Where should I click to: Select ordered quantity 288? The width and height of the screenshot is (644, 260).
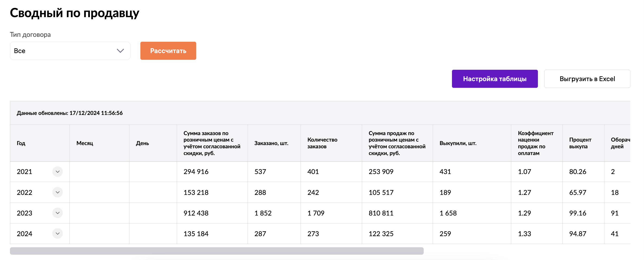(x=260, y=193)
